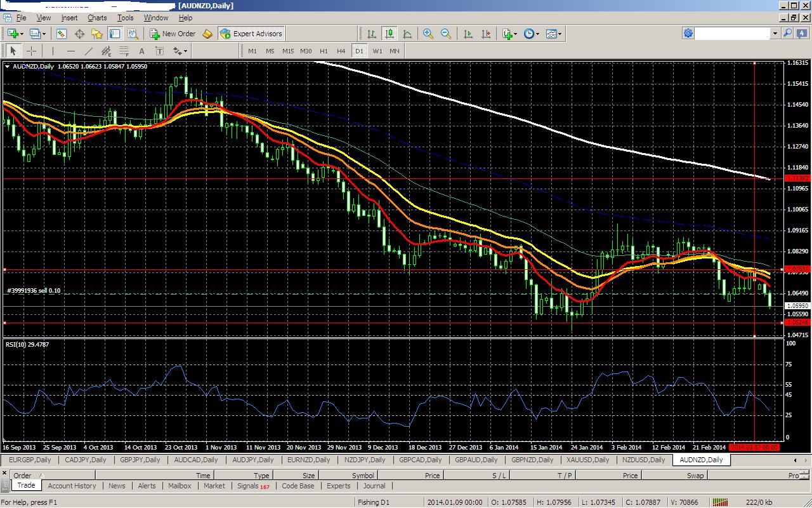The width and height of the screenshot is (812, 508).
Task: Click the search input field
Action: (x=732, y=33)
